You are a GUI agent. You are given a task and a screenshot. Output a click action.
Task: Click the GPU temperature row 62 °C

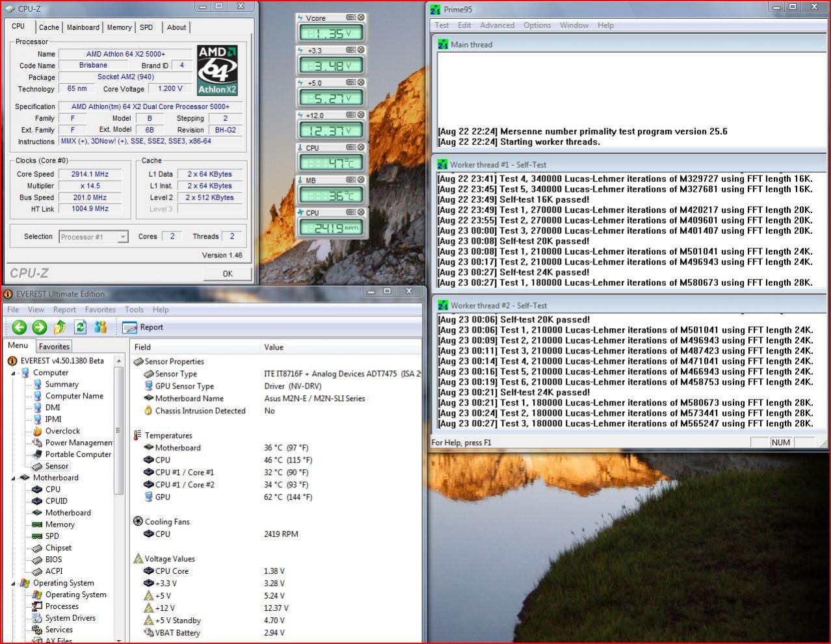pos(276,497)
